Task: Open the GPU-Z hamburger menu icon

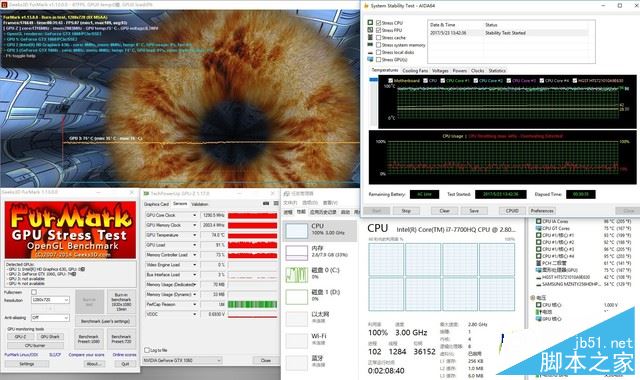Action: pos(276,204)
